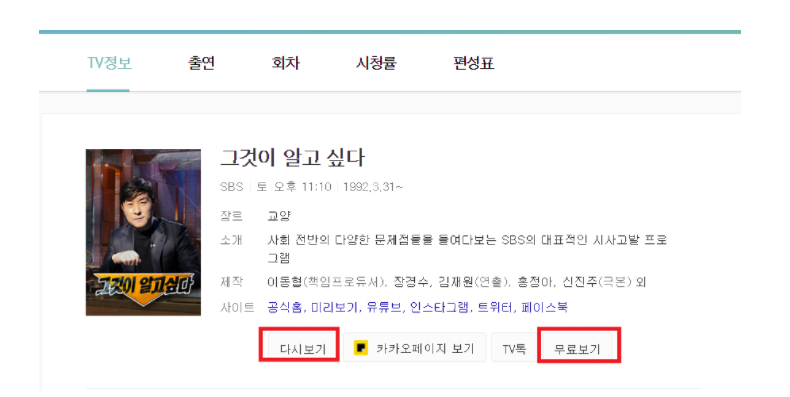This screenshot has width=790, height=397.
Task: Open the 공식홈 site link
Action: (x=285, y=307)
